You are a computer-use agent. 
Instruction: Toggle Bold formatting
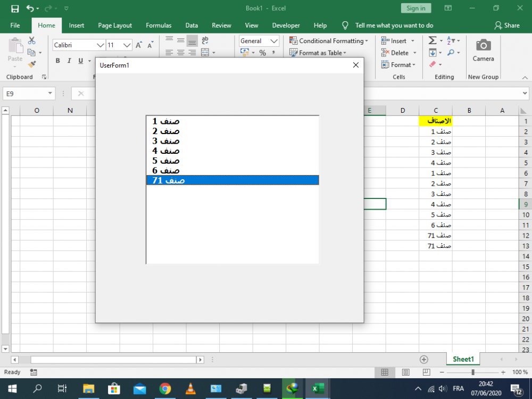click(58, 61)
